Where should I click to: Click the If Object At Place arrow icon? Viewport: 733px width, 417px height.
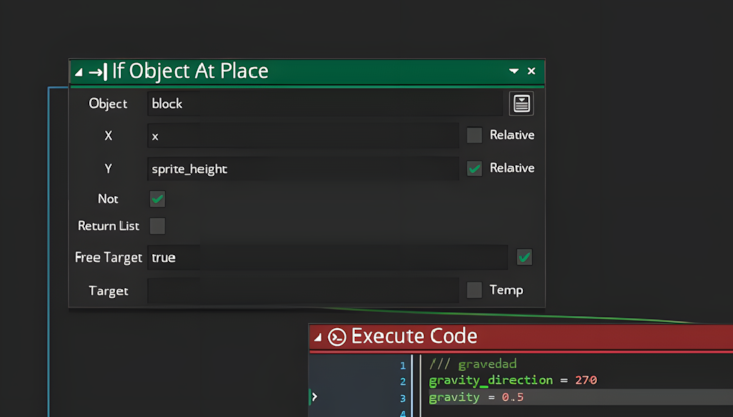click(x=98, y=72)
